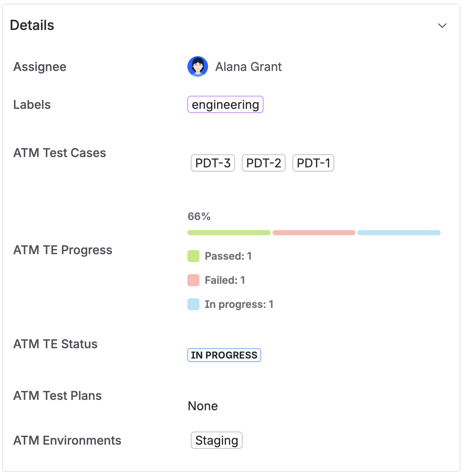The height and width of the screenshot is (476, 463).
Task: Select the Staging environment tag
Action: click(217, 440)
